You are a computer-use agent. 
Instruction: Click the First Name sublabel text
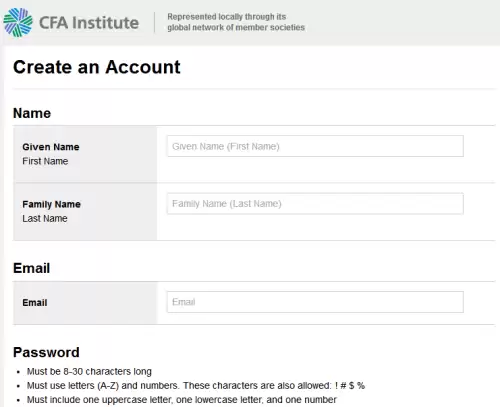(x=45, y=161)
